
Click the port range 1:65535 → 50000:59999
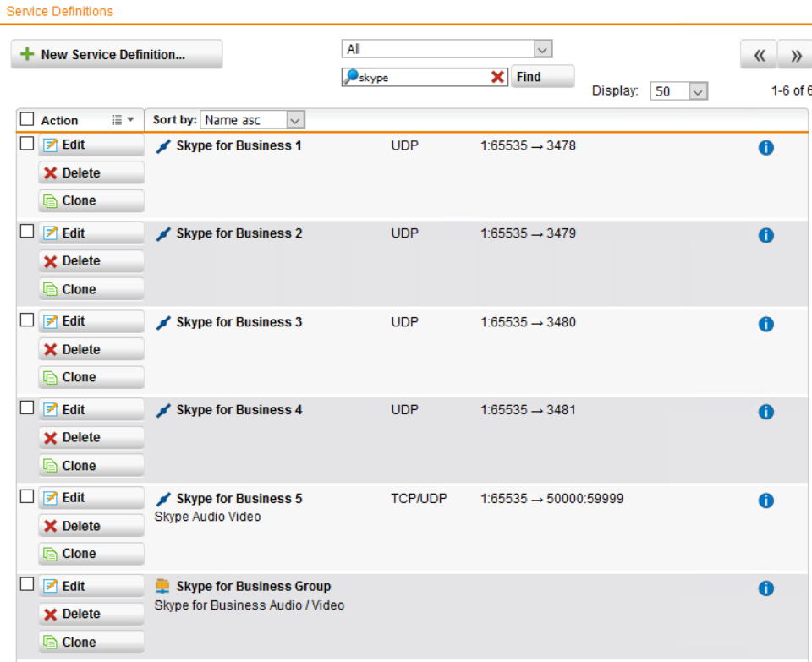click(552, 499)
